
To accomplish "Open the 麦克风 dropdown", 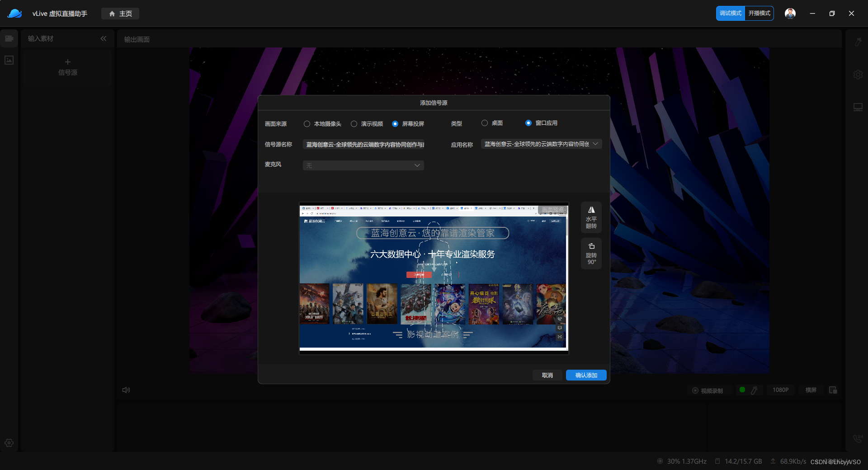I will (363, 165).
